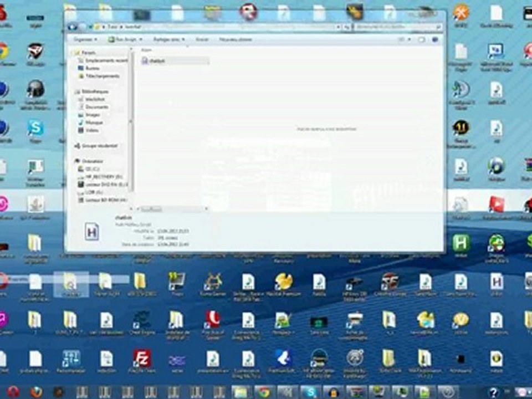Viewport: 532px width, 399px height.
Task: Click the padlock icon in taskbar
Action: 333,392
